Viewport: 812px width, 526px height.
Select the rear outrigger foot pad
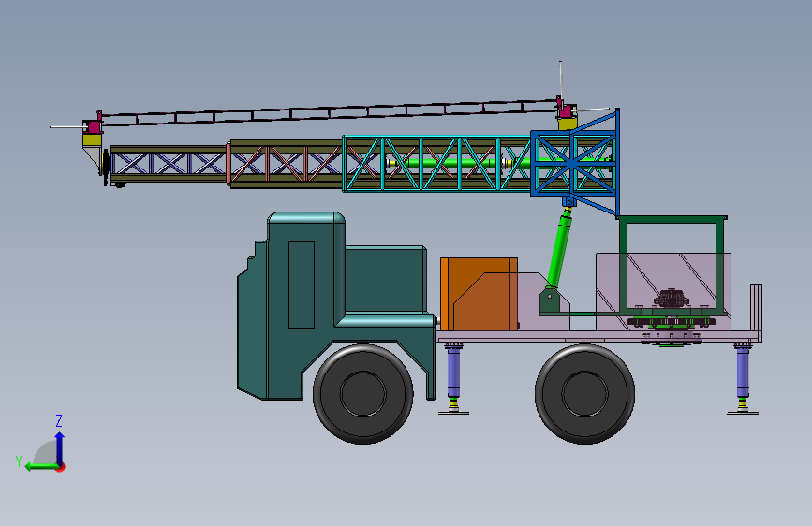pyautogui.click(x=743, y=413)
